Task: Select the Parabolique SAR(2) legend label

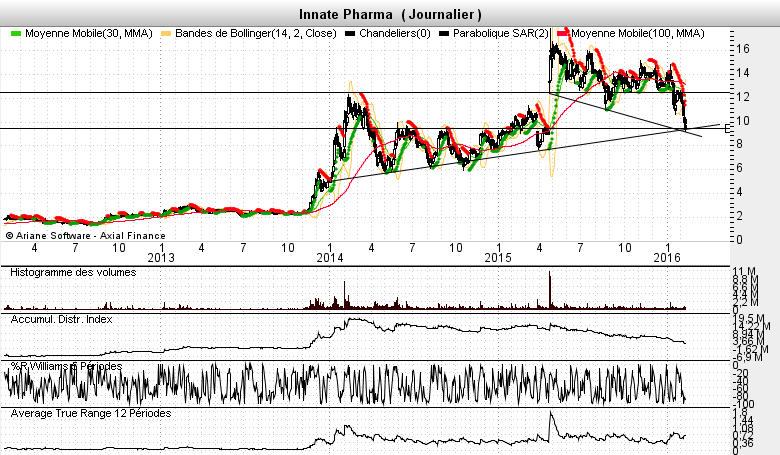Action: point(501,34)
